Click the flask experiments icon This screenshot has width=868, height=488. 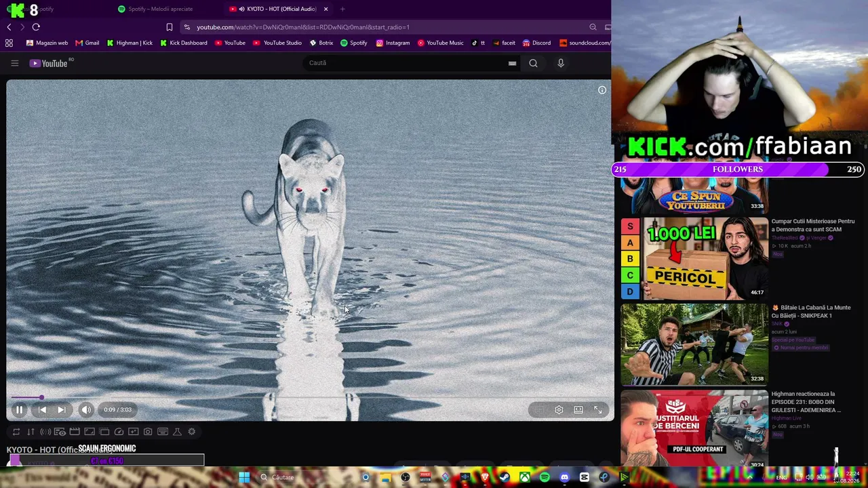click(x=177, y=432)
